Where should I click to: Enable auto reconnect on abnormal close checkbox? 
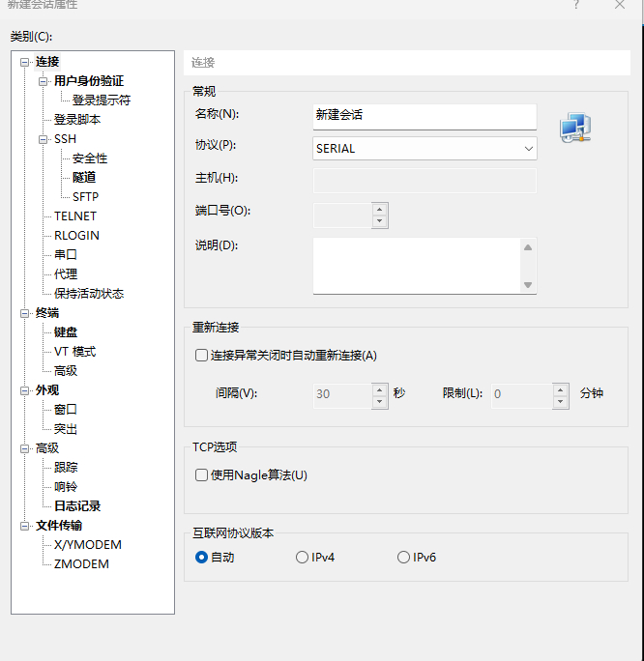(202, 355)
